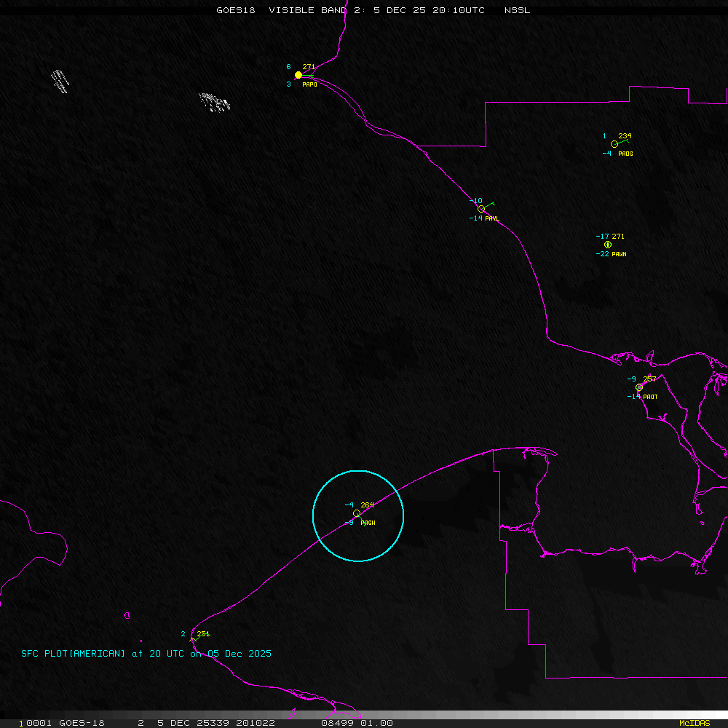Select the yellow PAPO station marker

click(x=298, y=75)
